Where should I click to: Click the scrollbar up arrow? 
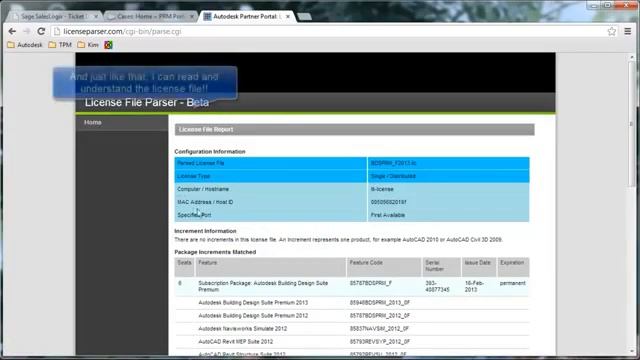pyautogui.click(x=632, y=58)
